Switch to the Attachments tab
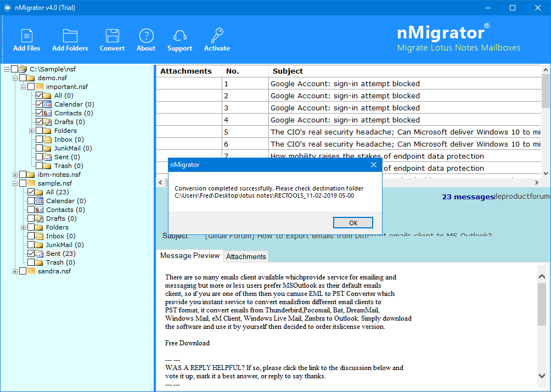 click(x=246, y=256)
